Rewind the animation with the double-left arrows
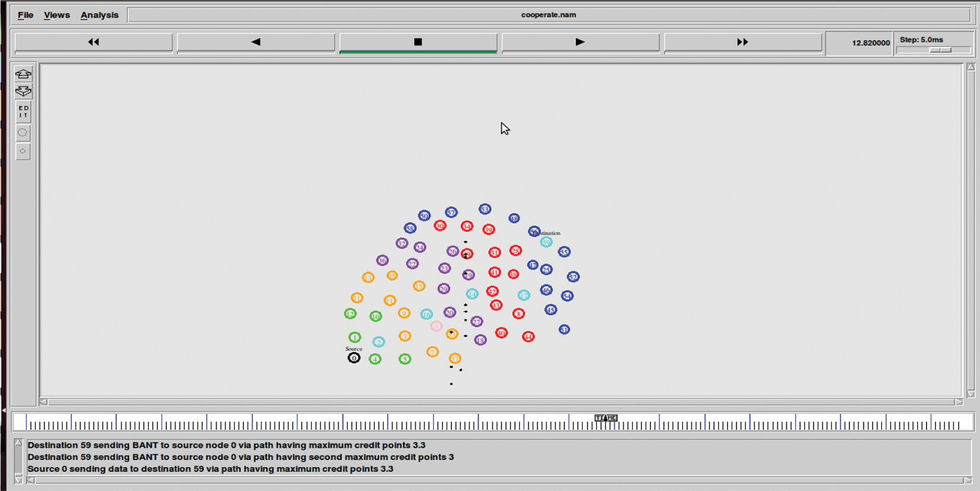The image size is (980, 491). coord(93,42)
